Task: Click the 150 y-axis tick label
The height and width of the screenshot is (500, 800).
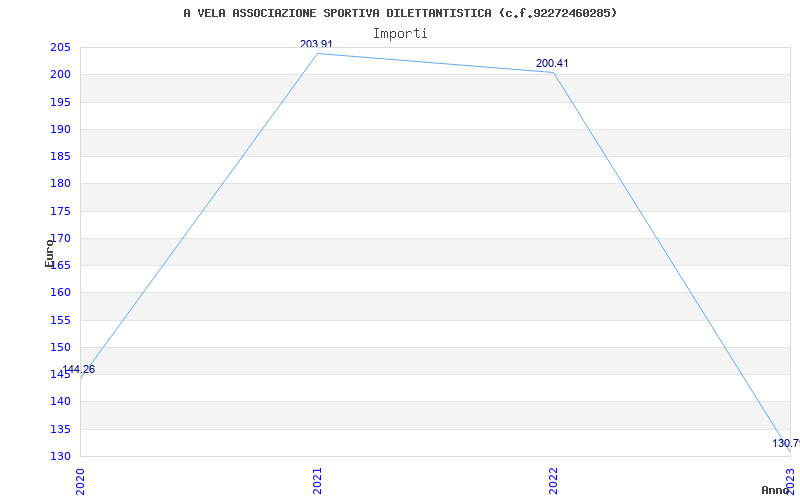Action: 60,348
